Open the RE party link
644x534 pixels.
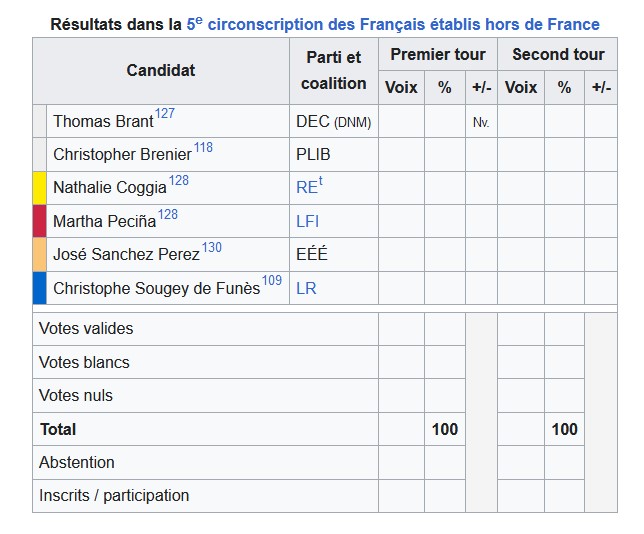(x=307, y=187)
